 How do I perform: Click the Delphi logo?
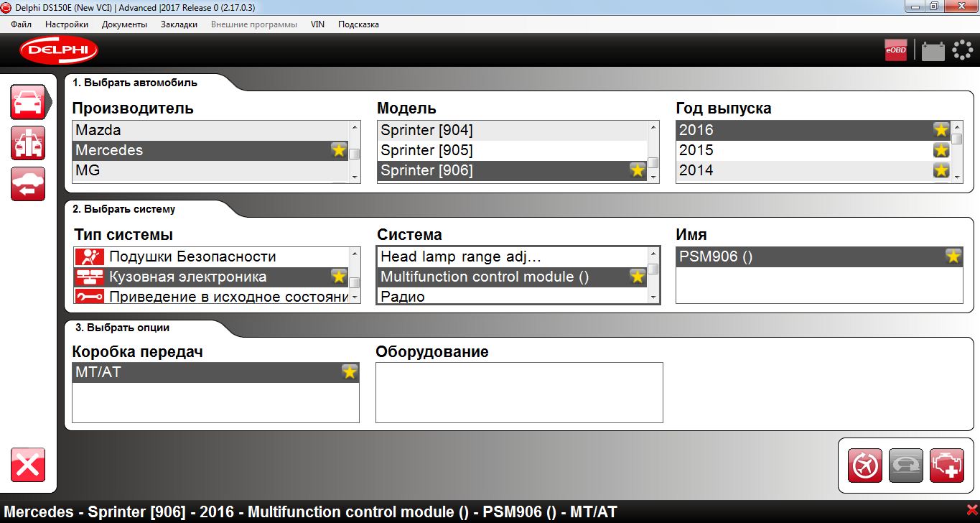(59, 50)
